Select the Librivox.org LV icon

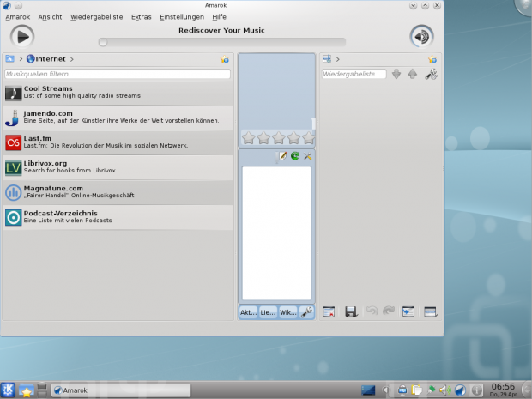point(13,167)
